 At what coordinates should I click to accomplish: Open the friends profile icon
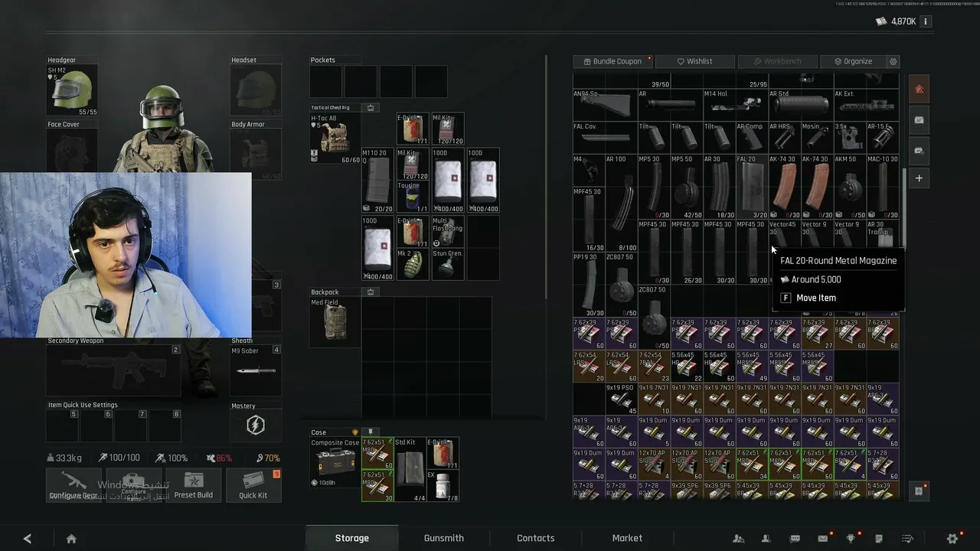[766, 539]
